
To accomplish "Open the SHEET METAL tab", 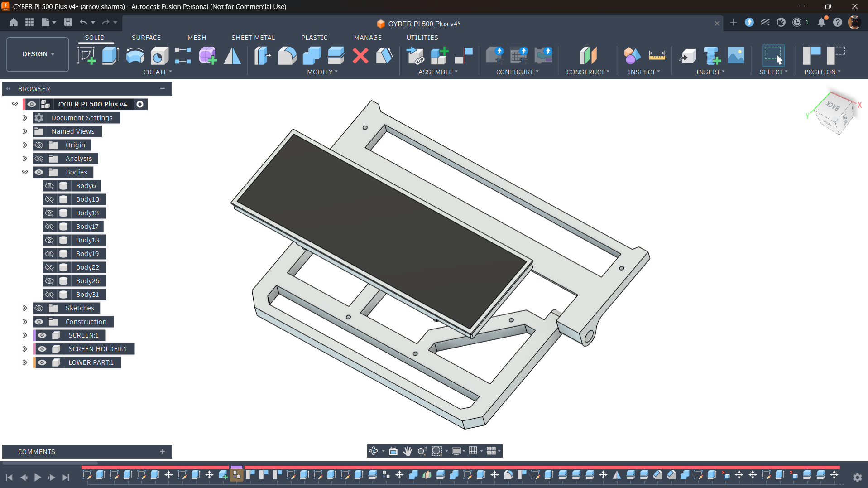I will click(253, 38).
